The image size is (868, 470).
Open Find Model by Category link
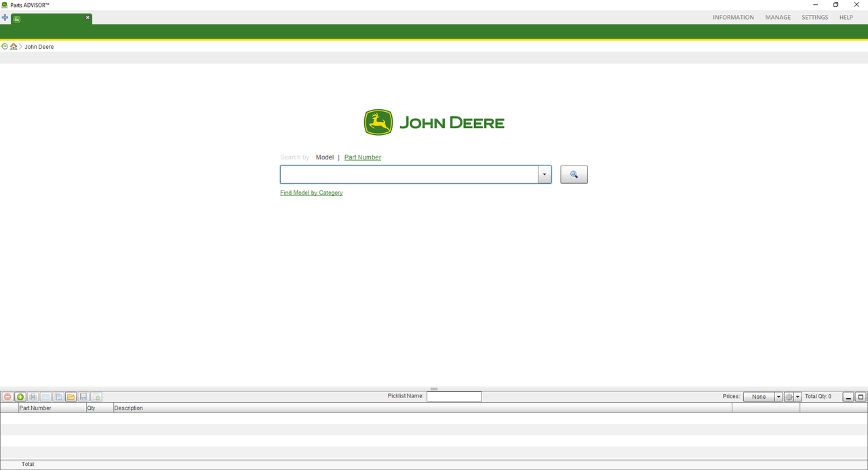(x=311, y=193)
